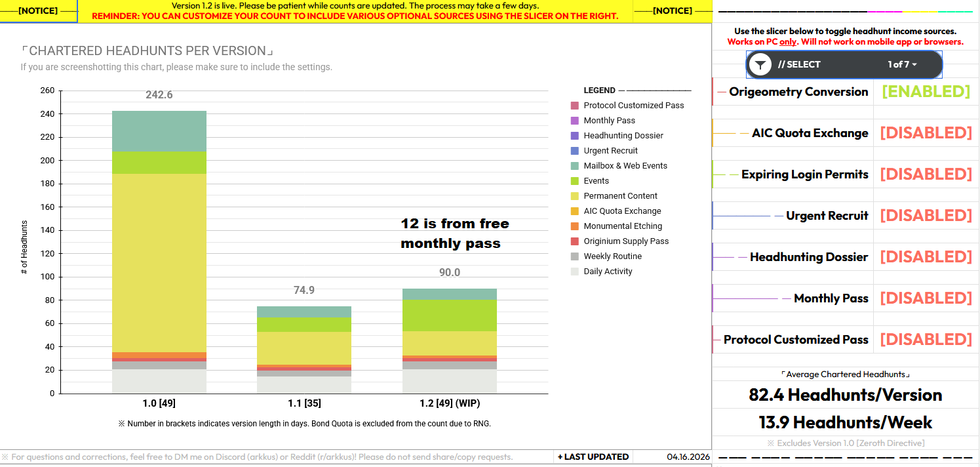Click the '1.1 [35]' axis label
Image resolution: width=980 pixels, height=467 pixels.
pos(304,403)
